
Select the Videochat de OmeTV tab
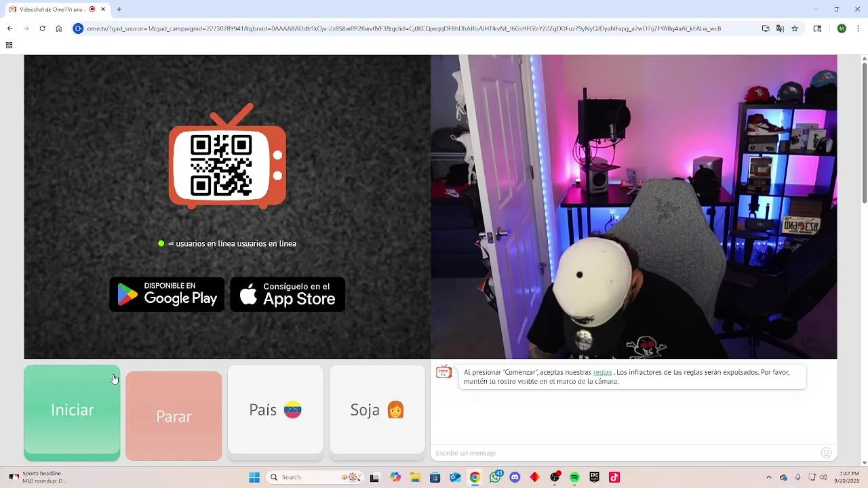click(x=57, y=9)
